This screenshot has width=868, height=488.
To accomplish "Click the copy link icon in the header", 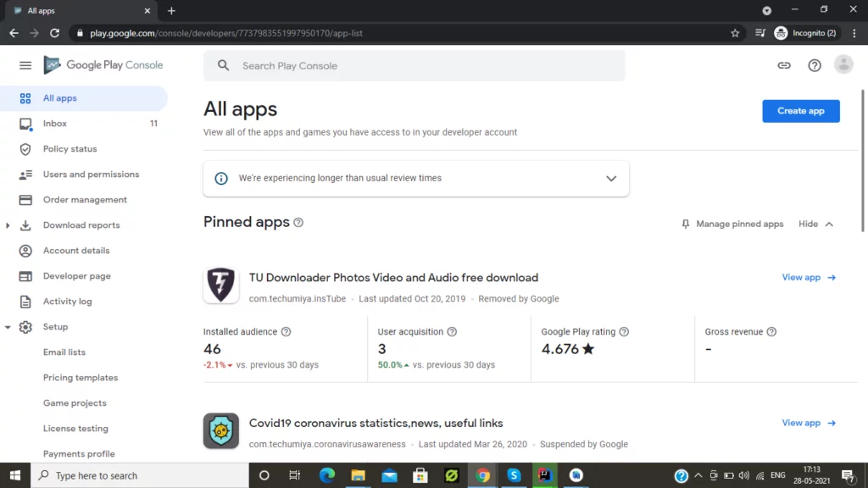I will [x=784, y=64].
